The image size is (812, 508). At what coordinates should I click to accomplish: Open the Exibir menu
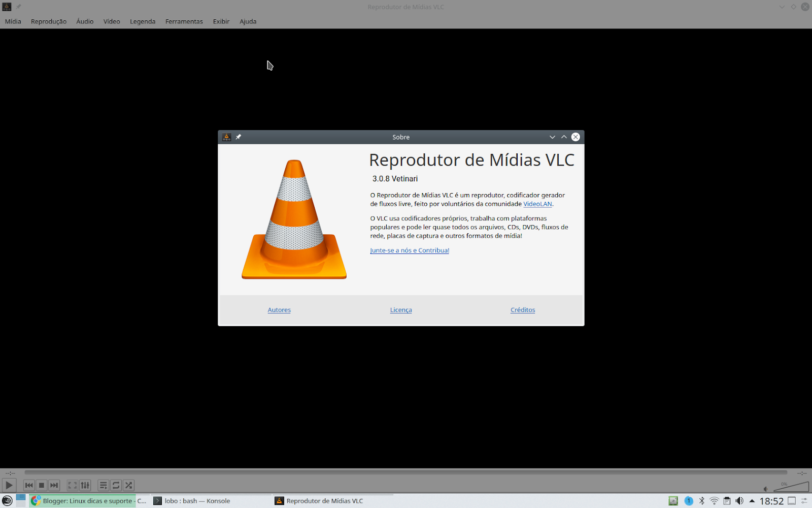221,21
